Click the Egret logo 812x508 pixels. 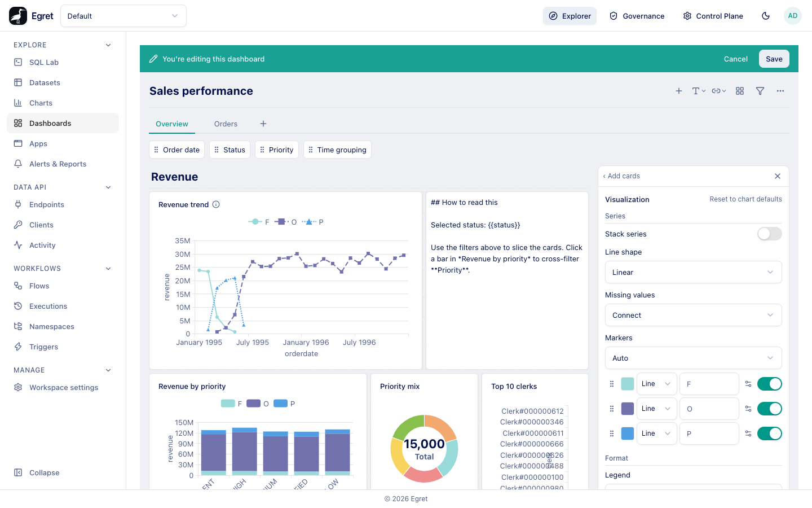18,16
